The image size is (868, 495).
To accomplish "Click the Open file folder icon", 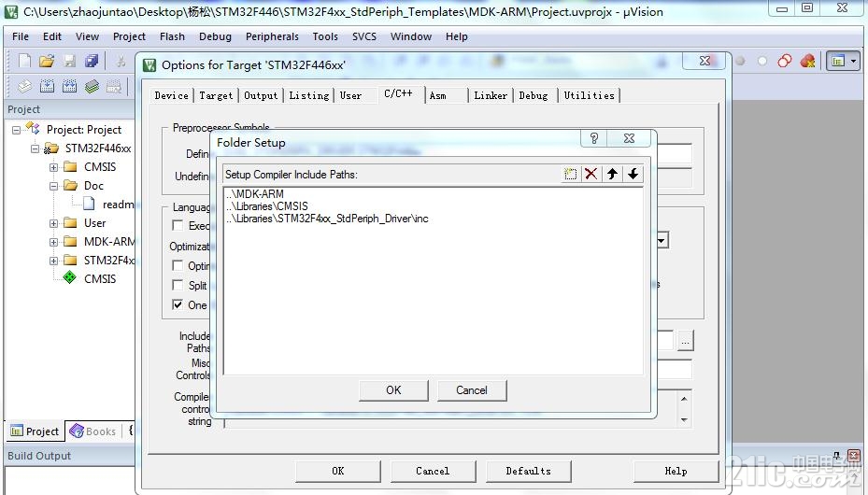I will (x=47, y=61).
